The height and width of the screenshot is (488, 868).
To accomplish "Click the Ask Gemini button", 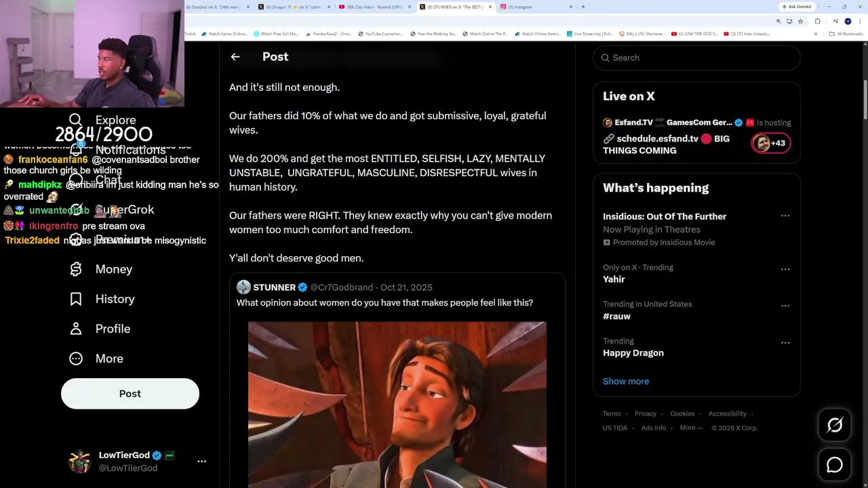I will pos(797,7).
